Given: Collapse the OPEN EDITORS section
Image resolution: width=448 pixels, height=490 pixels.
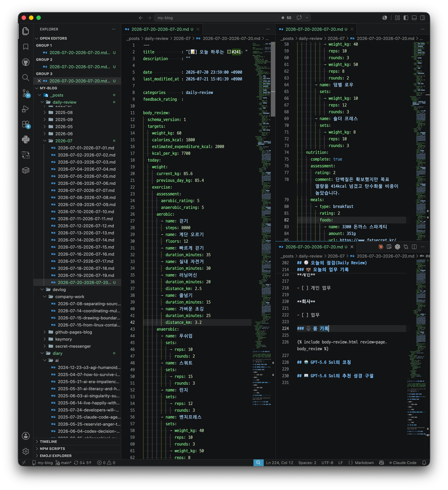Looking at the screenshot, I should (x=37, y=38).
